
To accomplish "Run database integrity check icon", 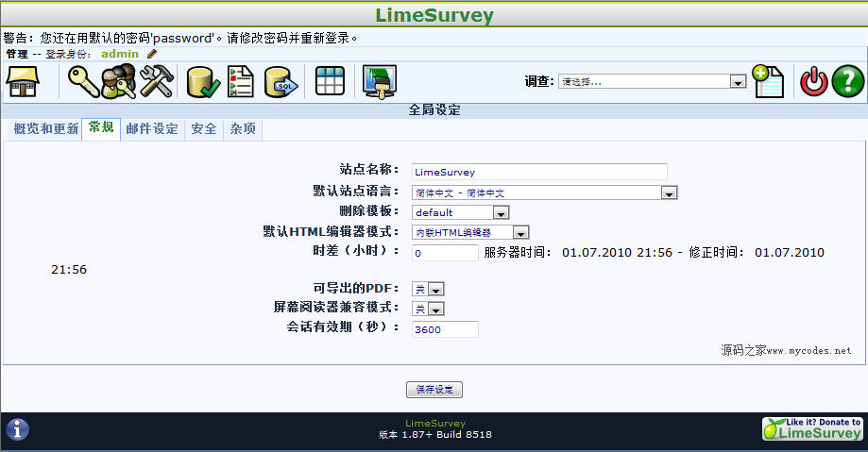I will (x=203, y=82).
